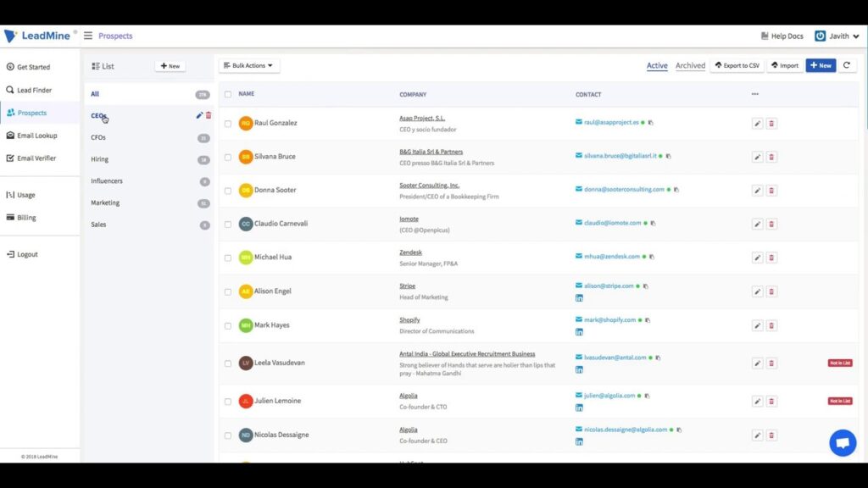
Task: Click the Export to CSV button
Action: click(737, 65)
